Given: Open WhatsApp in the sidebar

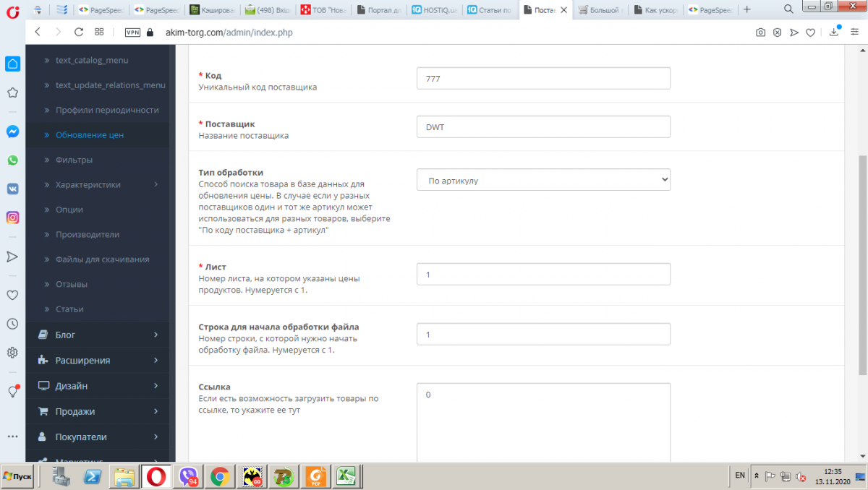Looking at the screenshot, I should 12,160.
